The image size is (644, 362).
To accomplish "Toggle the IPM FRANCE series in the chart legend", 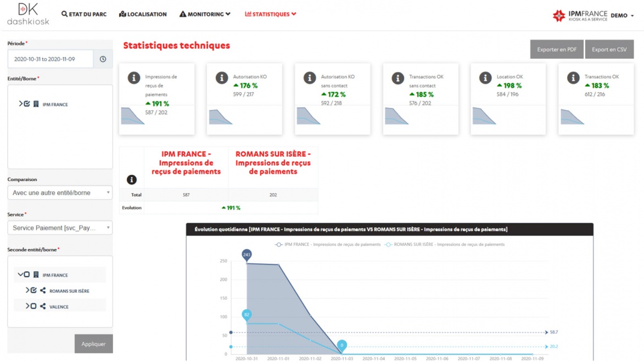I will click(x=328, y=244).
